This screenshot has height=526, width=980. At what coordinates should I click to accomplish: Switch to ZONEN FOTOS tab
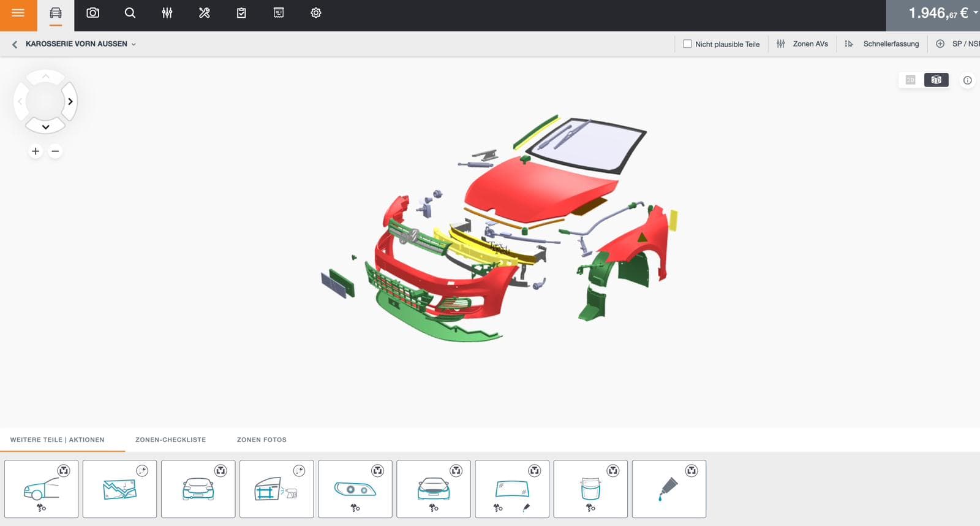262,440
